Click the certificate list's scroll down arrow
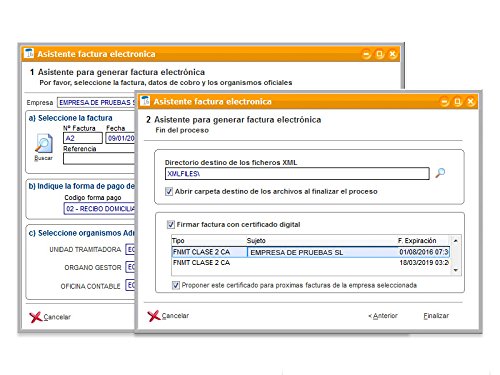 (456, 270)
